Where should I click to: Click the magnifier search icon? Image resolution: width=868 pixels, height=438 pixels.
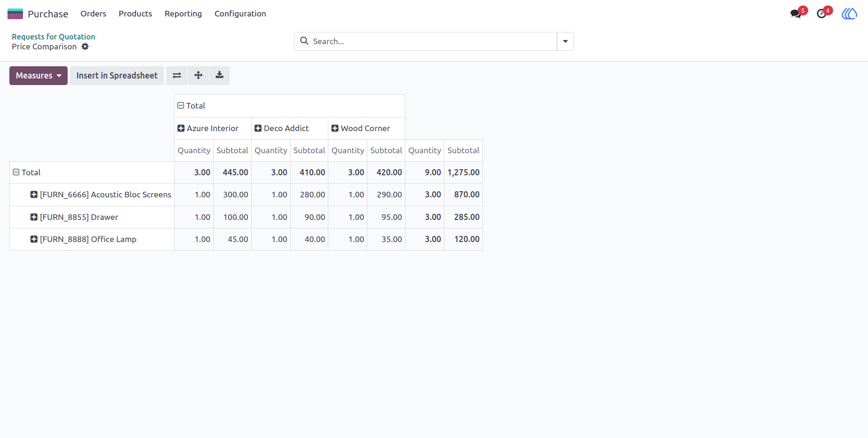pyautogui.click(x=304, y=41)
